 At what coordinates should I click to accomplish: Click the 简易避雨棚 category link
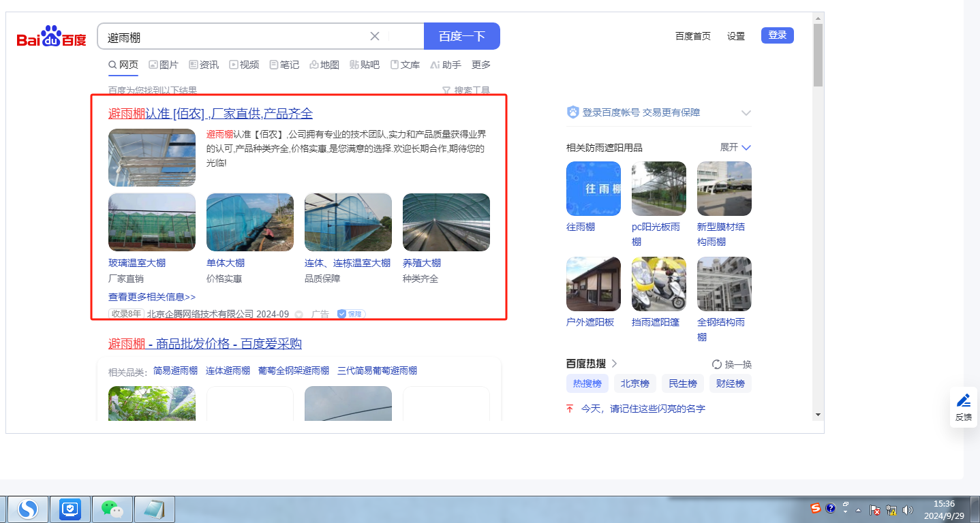pyautogui.click(x=175, y=370)
